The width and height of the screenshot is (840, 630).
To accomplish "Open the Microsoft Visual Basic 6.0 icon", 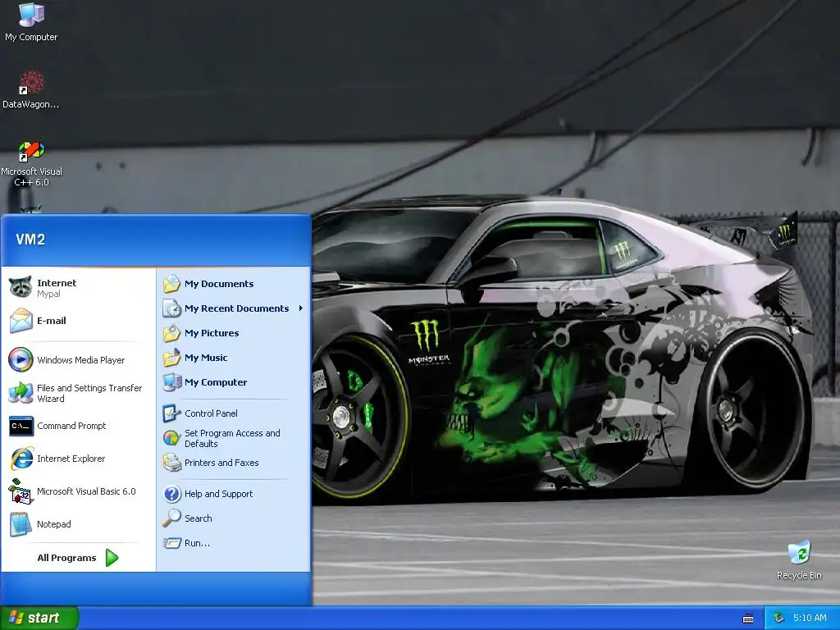I will point(21,491).
